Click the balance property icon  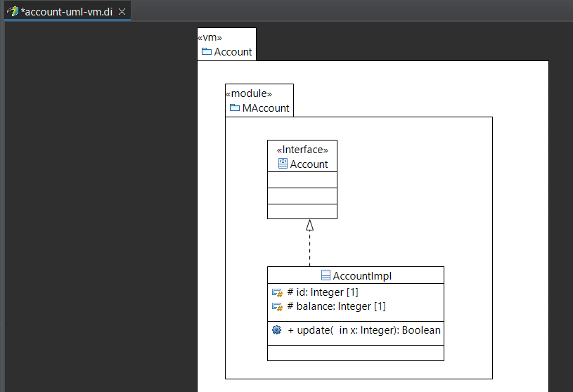[278, 306]
